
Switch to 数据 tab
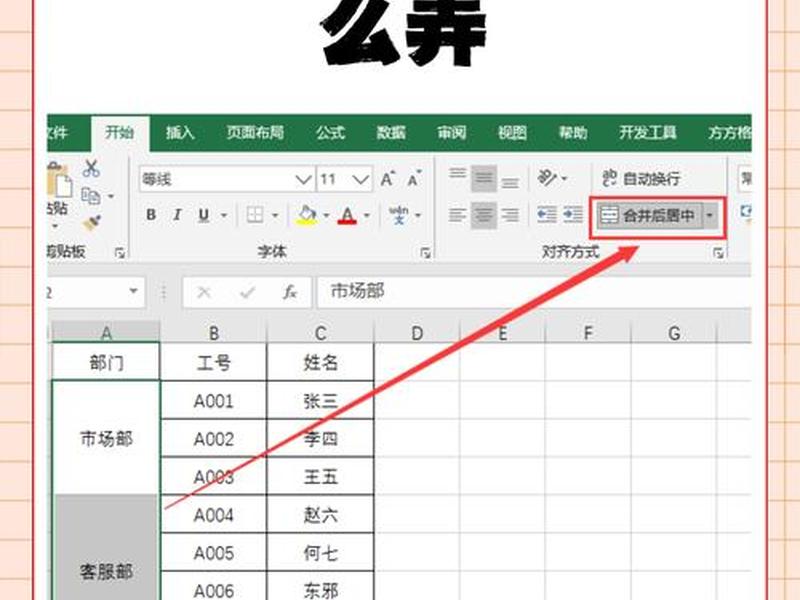[x=391, y=133]
